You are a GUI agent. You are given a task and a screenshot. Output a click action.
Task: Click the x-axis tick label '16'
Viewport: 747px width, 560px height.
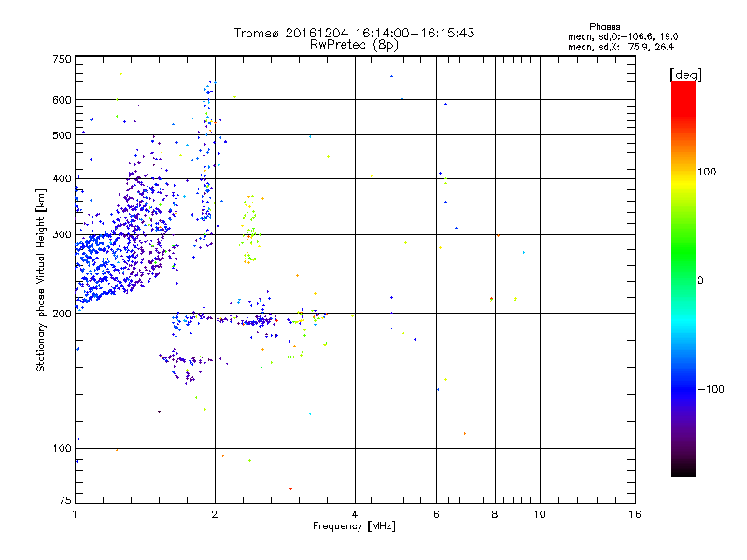[x=635, y=514]
